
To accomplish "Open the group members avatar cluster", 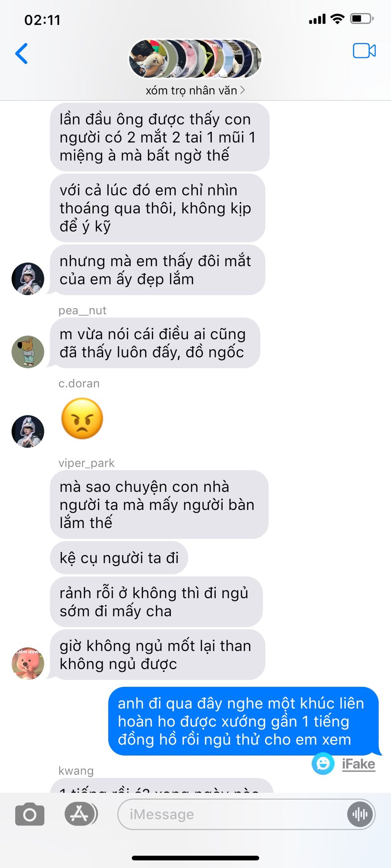I will click(195, 59).
